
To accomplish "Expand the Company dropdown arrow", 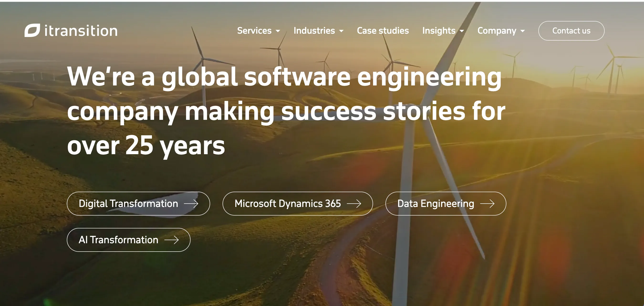I will coord(523,31).
